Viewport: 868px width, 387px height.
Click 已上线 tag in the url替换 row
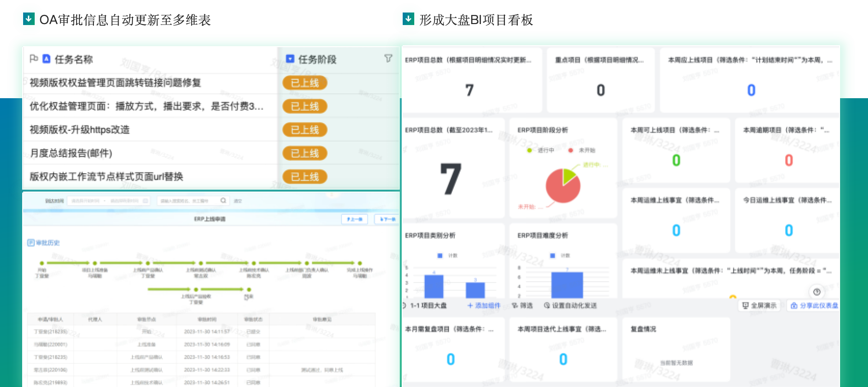[x=304, y=177]
